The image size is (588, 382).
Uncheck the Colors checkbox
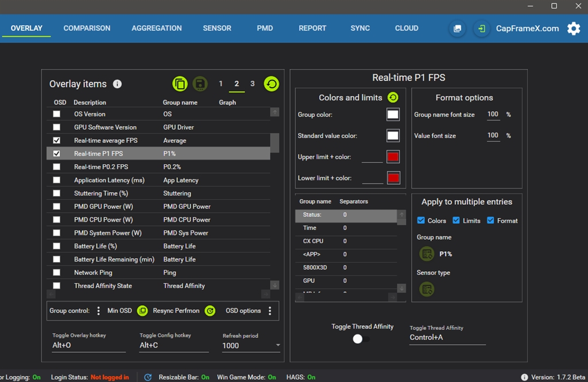(x=421, y=221)
